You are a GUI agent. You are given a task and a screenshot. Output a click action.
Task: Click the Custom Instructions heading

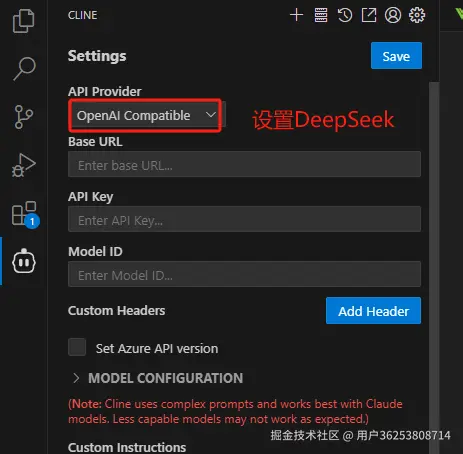(x=127, y=447)
